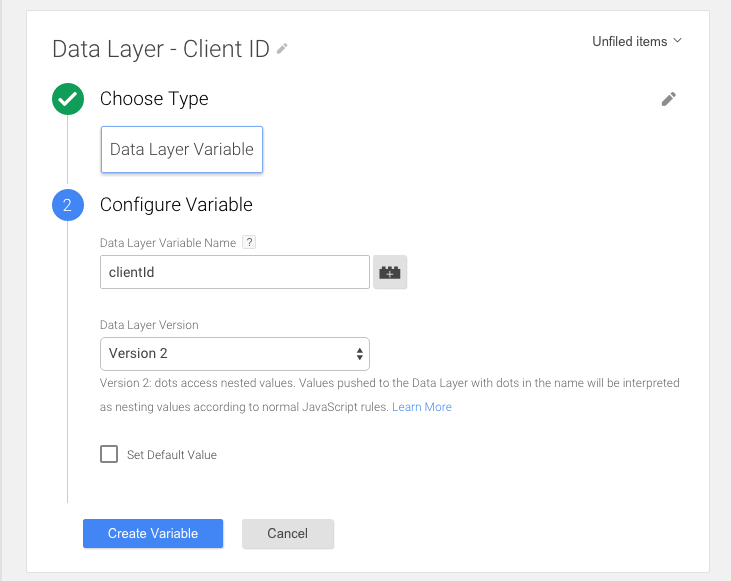Click the edit pencil for Choose Type
Screen dimensions: 731x581
[x=669, y=99]
